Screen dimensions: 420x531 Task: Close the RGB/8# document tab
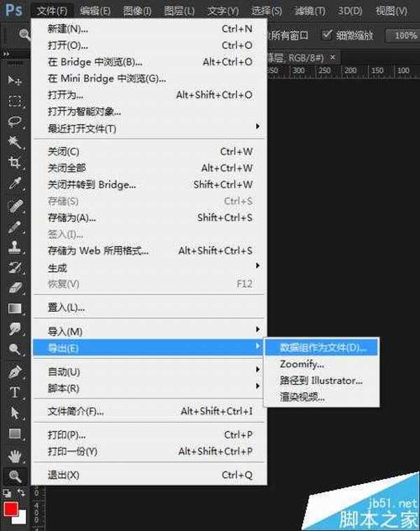[x=332, y=57]
